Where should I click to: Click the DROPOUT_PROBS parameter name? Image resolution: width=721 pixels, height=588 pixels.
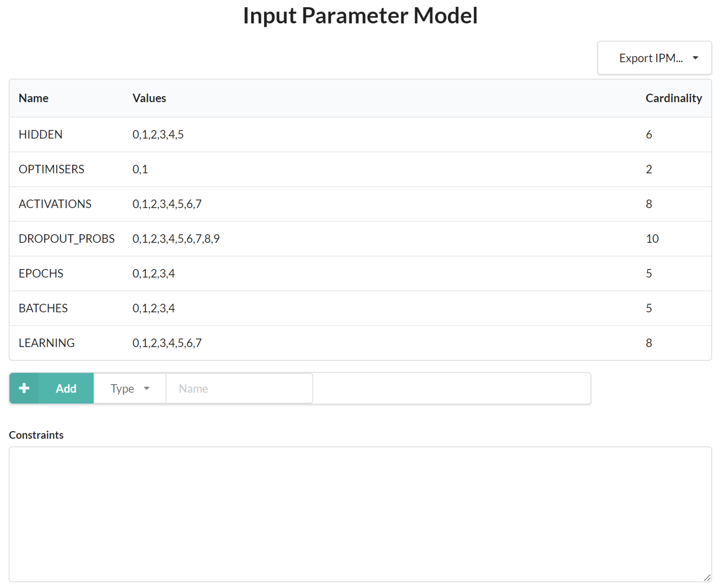(x=66, y=239)
